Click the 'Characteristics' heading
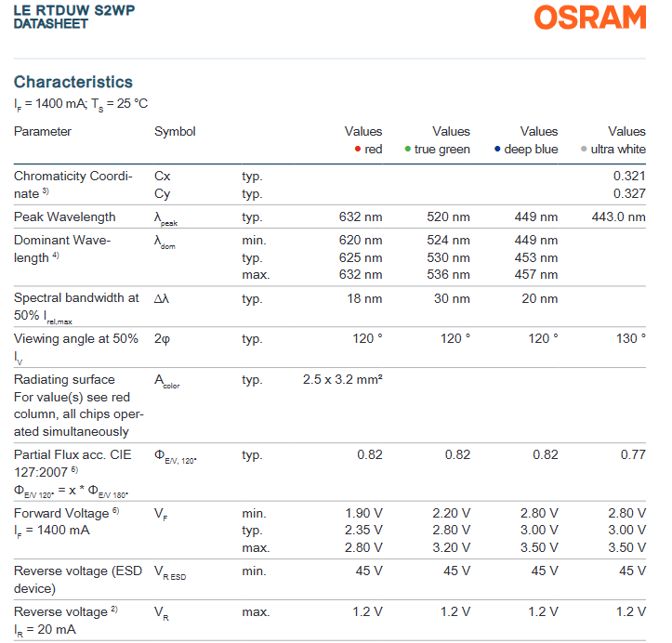Screen dimensions: 672x643 [73, 82]
